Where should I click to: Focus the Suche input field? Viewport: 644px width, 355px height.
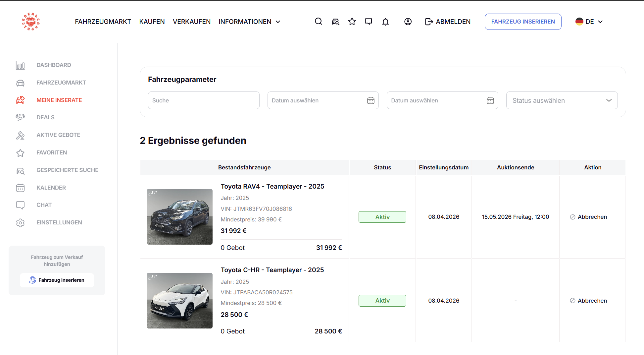(204, 100)
